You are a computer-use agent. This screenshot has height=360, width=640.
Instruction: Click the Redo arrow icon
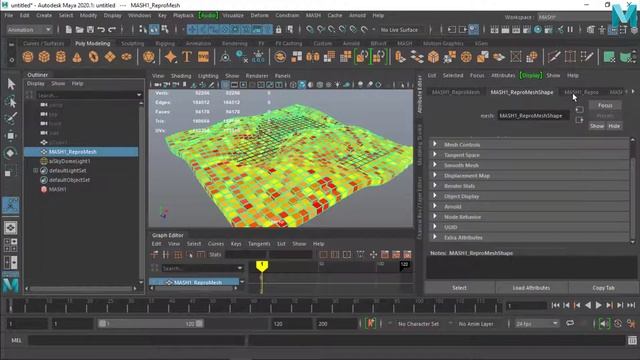(x=112, y=29)
